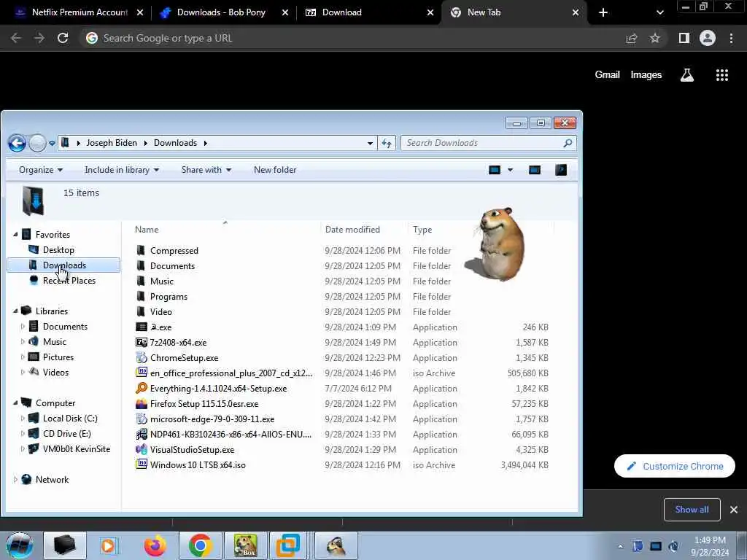Select VM0b0t KevinSite drive
Image resolution: width=747 pixels, height=560 pixels.
(76, 449)
